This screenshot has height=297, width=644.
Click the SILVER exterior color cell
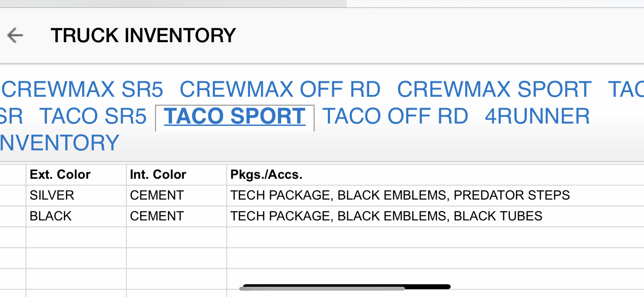pos(76,196)
